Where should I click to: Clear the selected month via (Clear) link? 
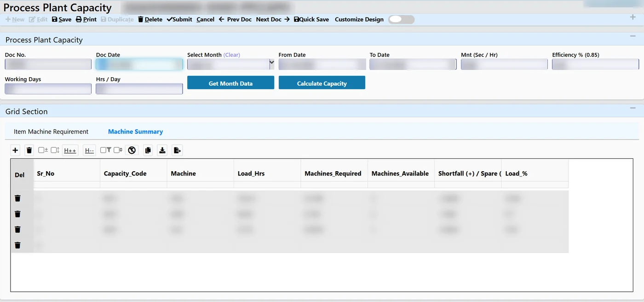[x=232, y=55]
